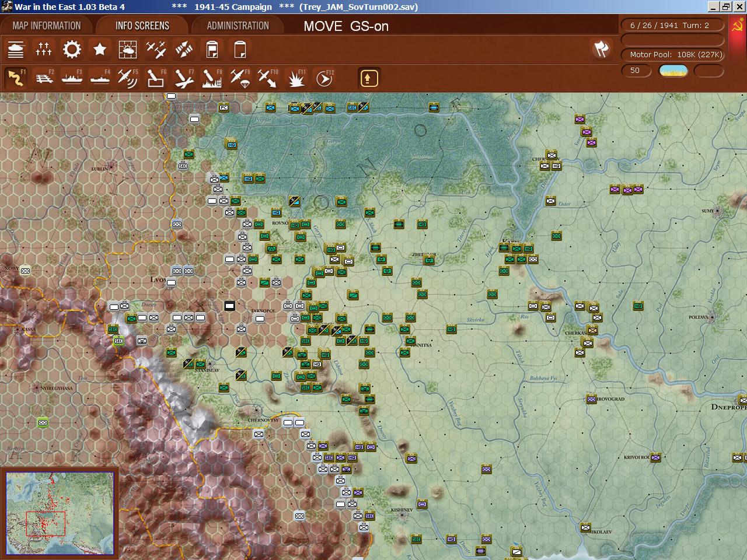
Task: Click the yellow up-arrow toolbar button
Action: click(x=369, y=78)
